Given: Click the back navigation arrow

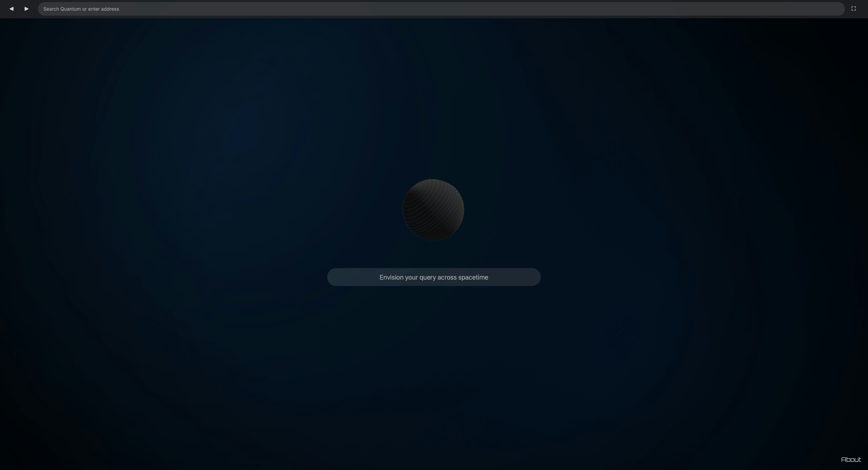Looking at the screenshot, I should 12,9.
